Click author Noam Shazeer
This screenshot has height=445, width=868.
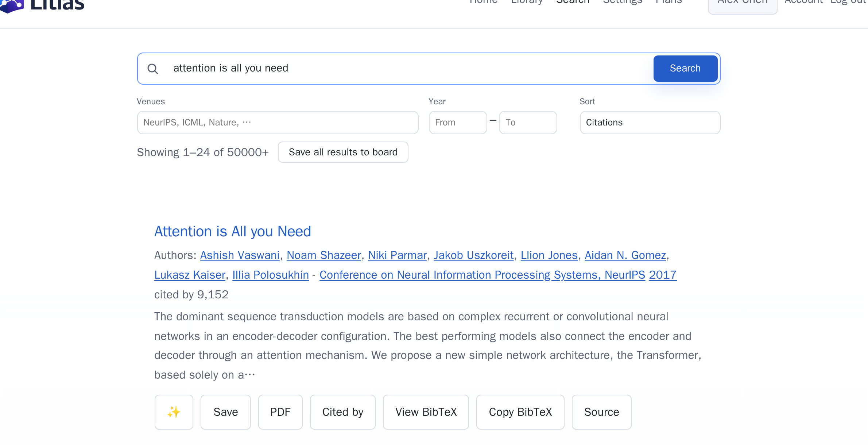click(x=323, y=255)
